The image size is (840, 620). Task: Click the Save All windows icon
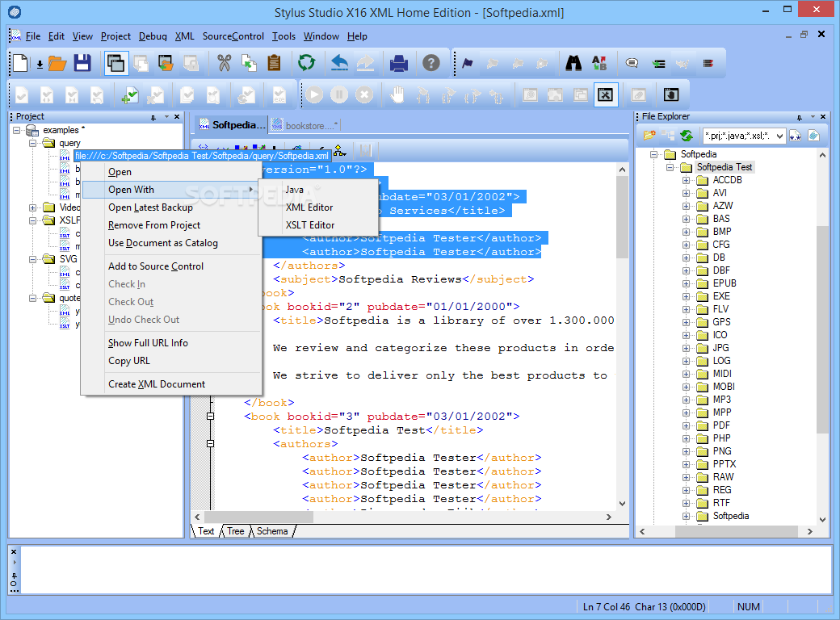[116, 63]
